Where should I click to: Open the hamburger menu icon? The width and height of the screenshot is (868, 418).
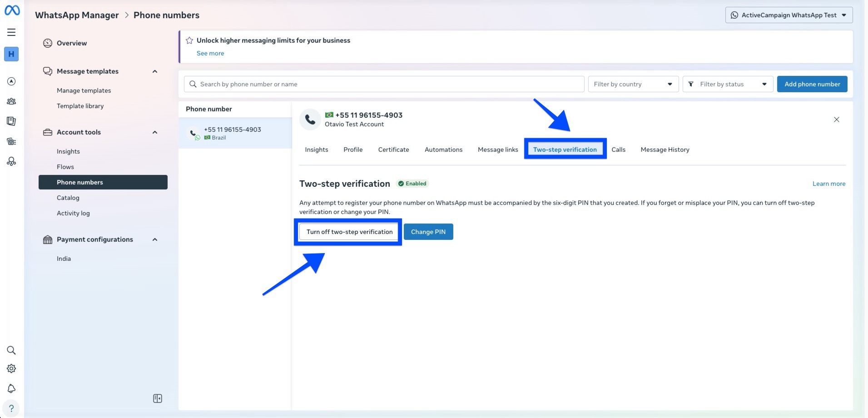click(x=11, y=32)
